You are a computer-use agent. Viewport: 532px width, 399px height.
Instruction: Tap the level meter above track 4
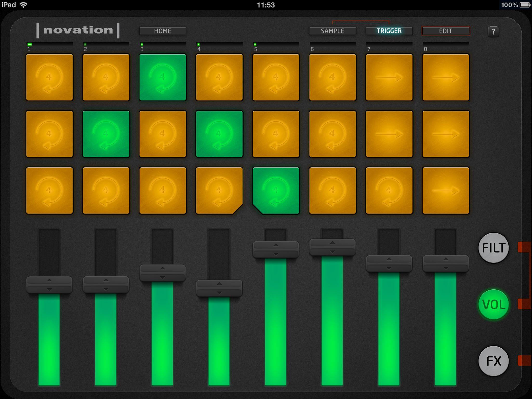[219, 44]
